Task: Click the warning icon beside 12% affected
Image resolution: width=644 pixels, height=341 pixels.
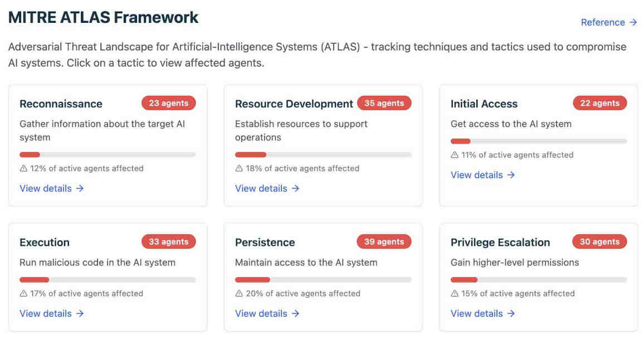Action: 23,168
